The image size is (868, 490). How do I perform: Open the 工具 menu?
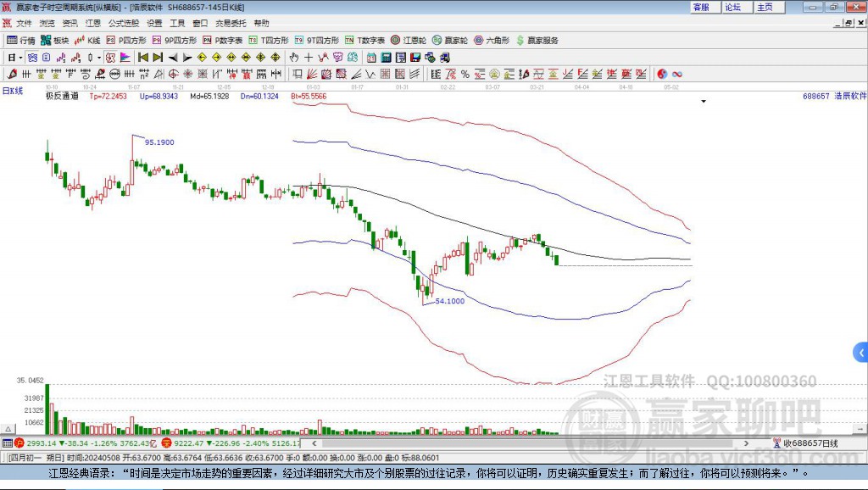pos(177,23)
